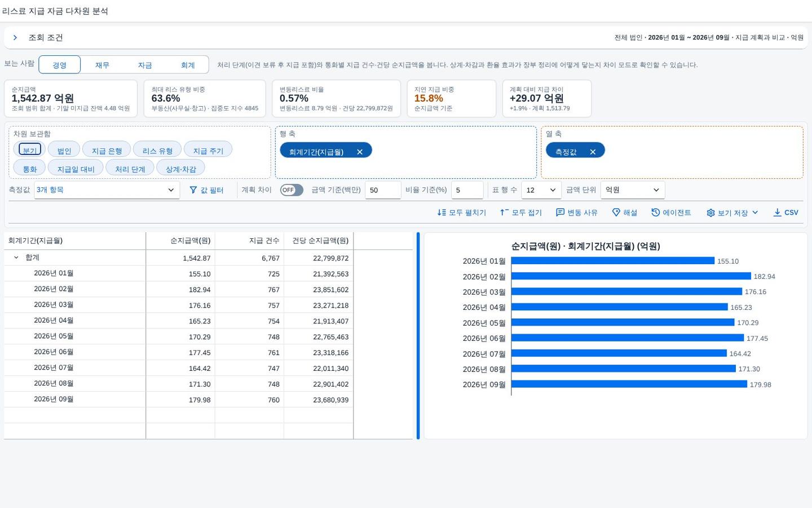Open the 표 행 수 dropdown
This screenshot has height=508, width=812.
[x=541, y=190]
